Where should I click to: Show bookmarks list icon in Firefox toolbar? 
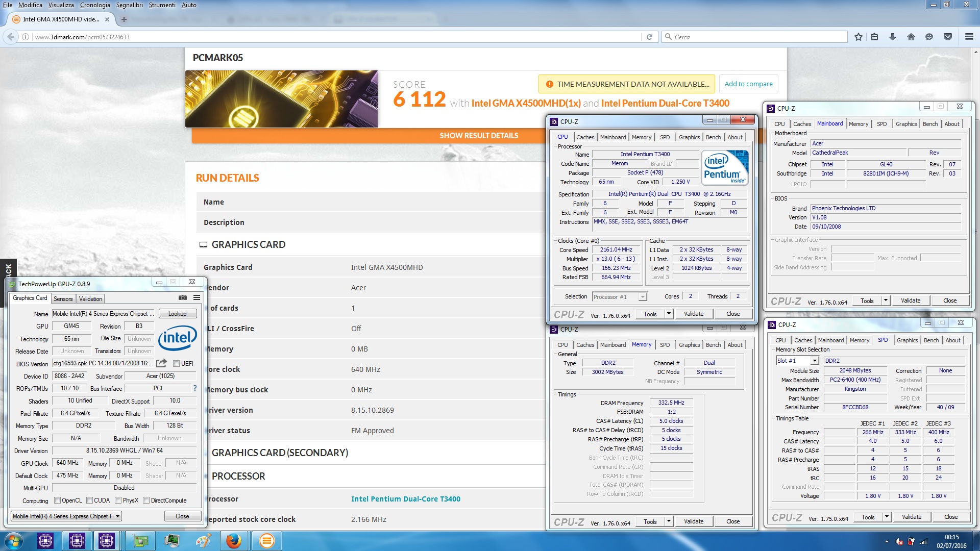[x=874, y=37]
